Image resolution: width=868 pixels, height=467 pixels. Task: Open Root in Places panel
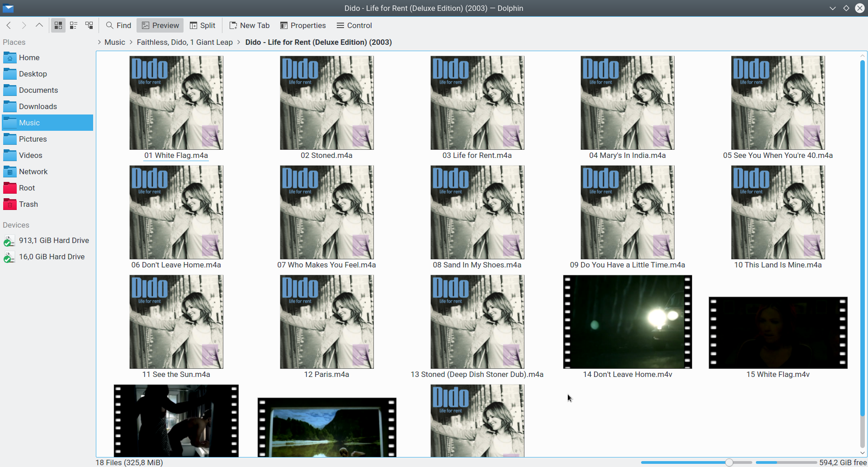(47, 188)
